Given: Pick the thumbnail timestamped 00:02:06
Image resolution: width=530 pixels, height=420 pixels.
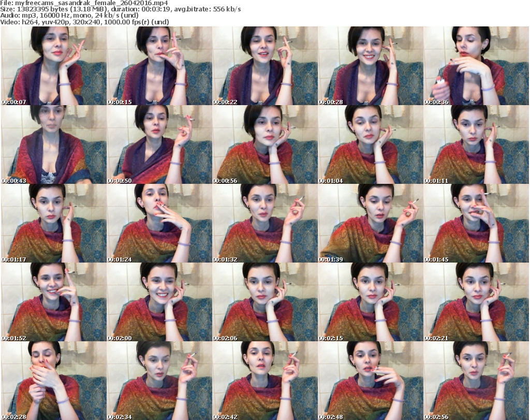Looking at the screenshot, I should [265, 302].
